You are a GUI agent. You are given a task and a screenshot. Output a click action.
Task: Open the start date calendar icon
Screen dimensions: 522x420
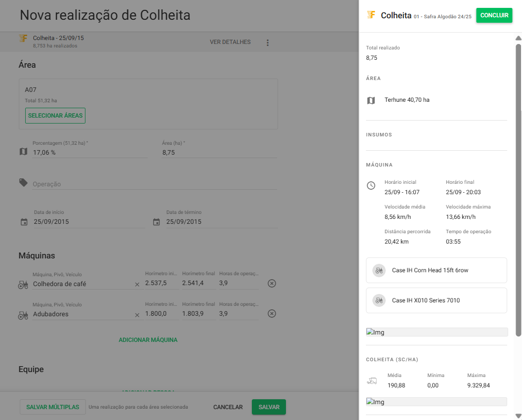tap(24, 222)
